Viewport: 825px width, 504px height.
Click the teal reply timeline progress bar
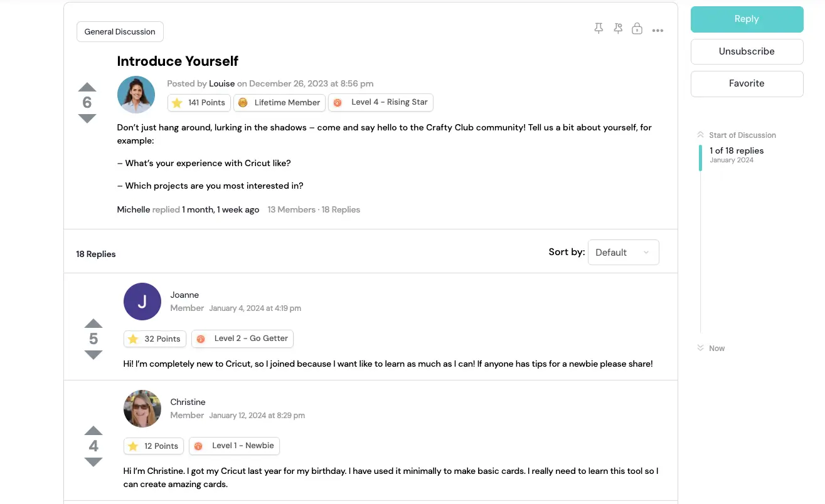(700, 157)
